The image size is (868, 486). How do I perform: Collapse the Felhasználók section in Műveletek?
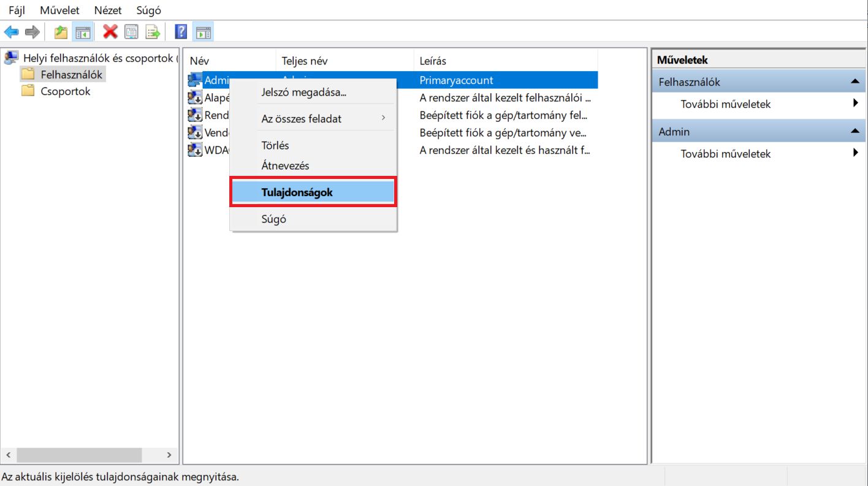(855, 82)
